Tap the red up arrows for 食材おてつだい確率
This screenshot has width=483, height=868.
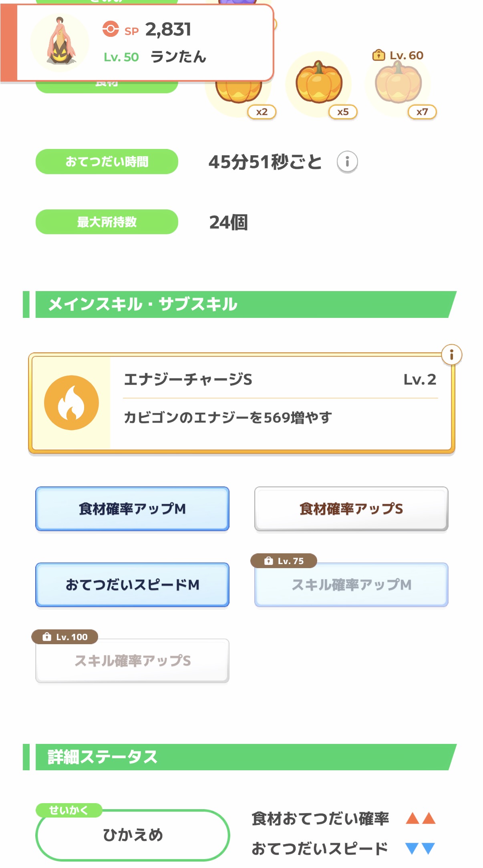pos(420,818)
